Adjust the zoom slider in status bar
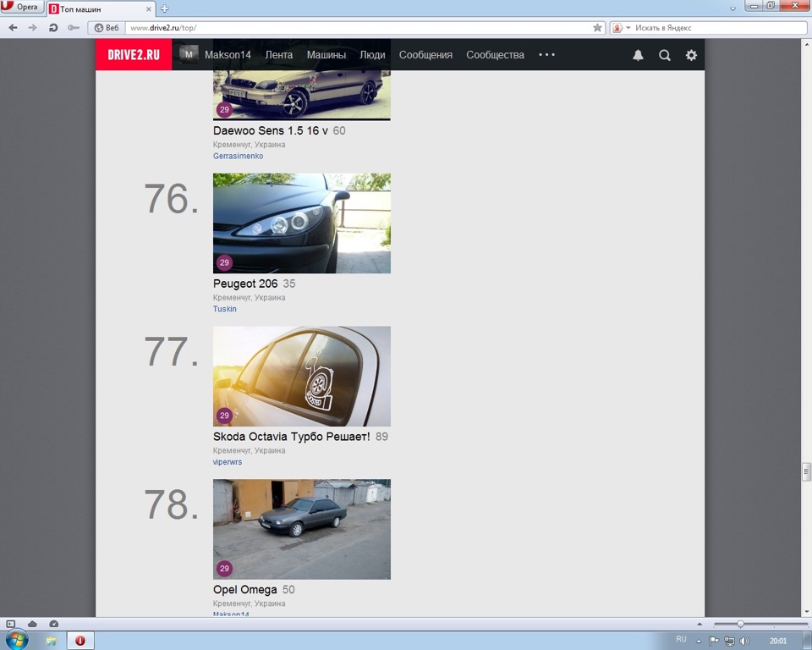Viewport: 812px width, 650px height. pos(741,624)
